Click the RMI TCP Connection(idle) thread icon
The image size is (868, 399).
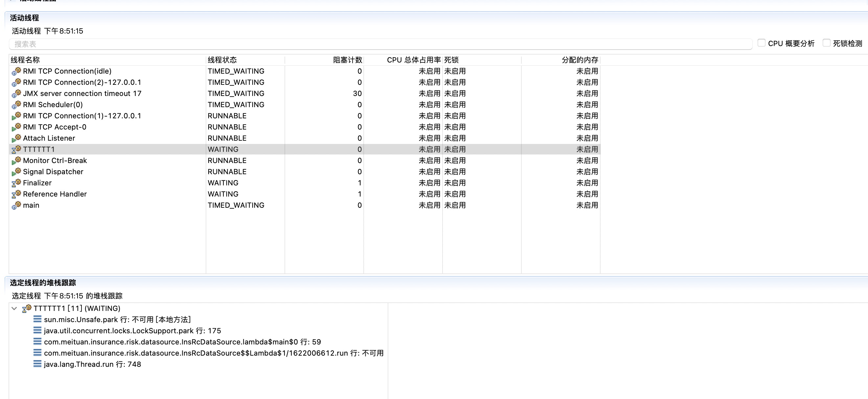(16, 71)
